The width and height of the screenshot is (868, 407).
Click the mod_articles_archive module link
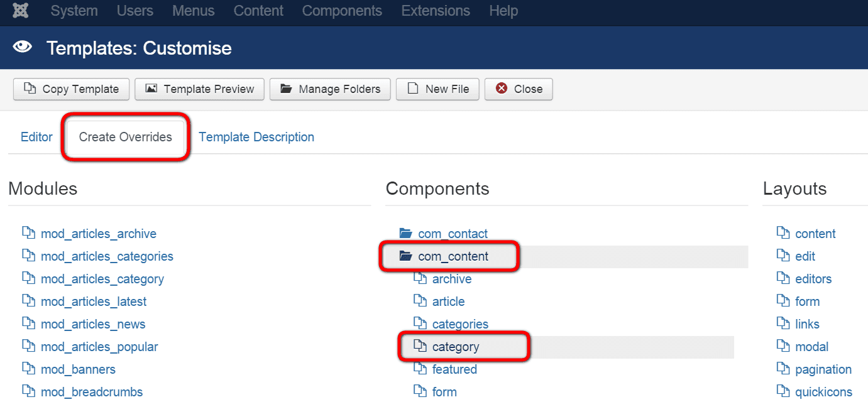point(99,234)
